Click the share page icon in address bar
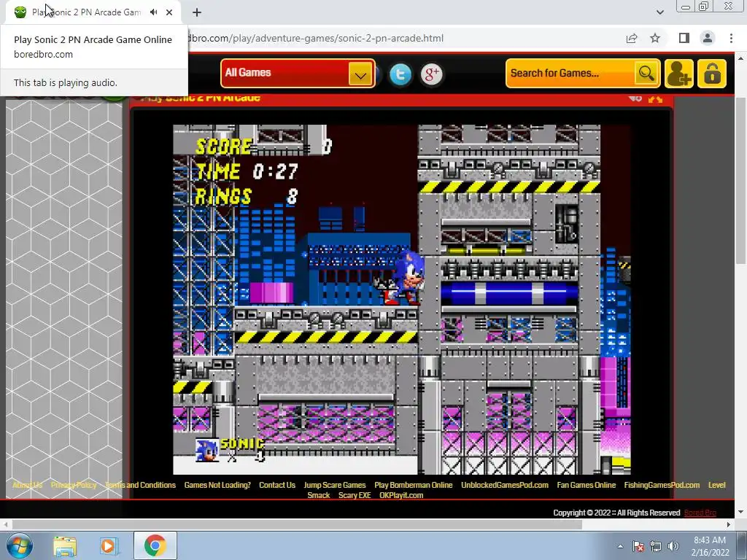The image size is (747, 560). [632, 38]
